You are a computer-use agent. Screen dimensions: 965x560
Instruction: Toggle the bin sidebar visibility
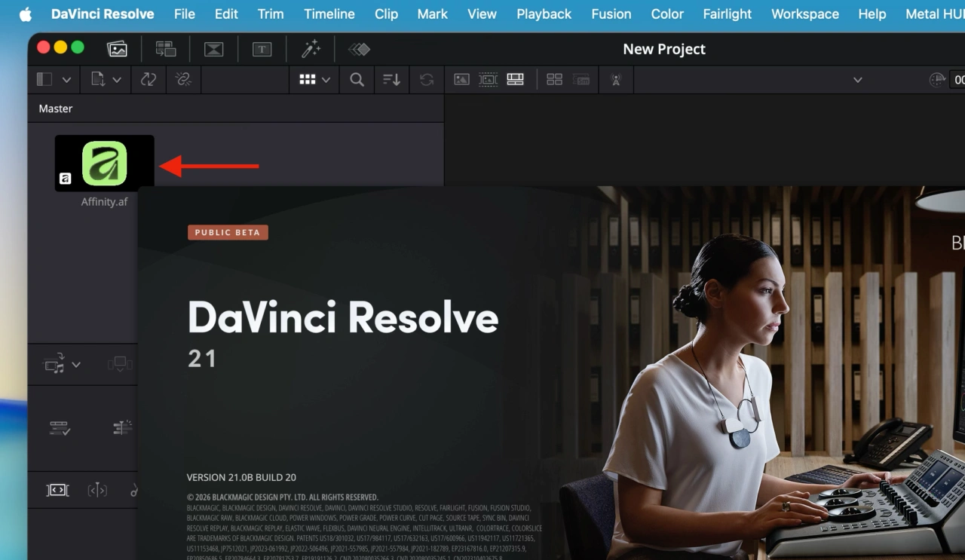(43, 79)
